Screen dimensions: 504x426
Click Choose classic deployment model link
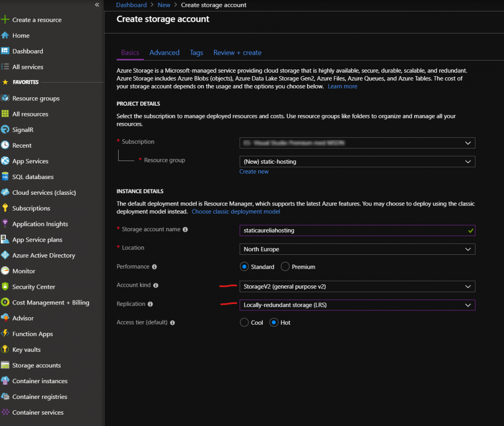(236, 212)
